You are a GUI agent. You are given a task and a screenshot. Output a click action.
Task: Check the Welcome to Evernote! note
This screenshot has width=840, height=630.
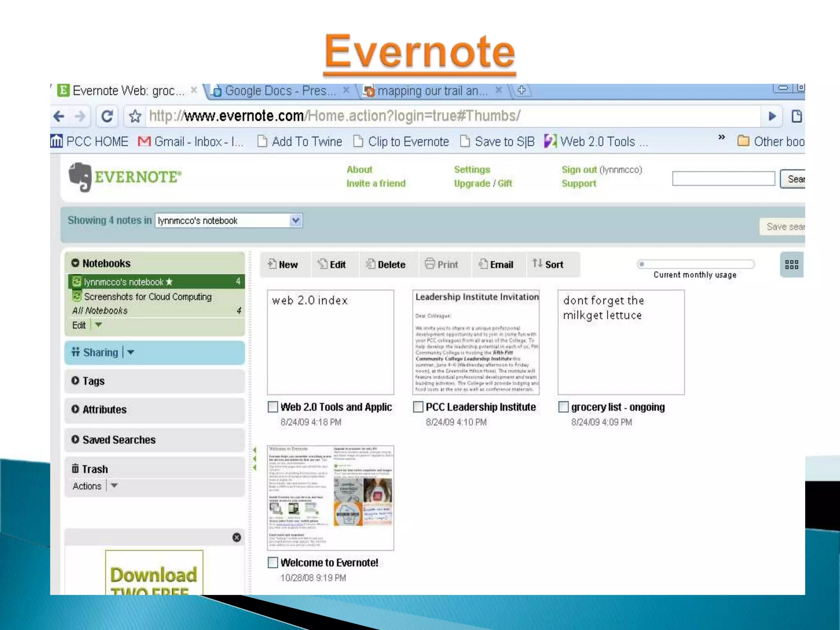(x=273, y=562)
